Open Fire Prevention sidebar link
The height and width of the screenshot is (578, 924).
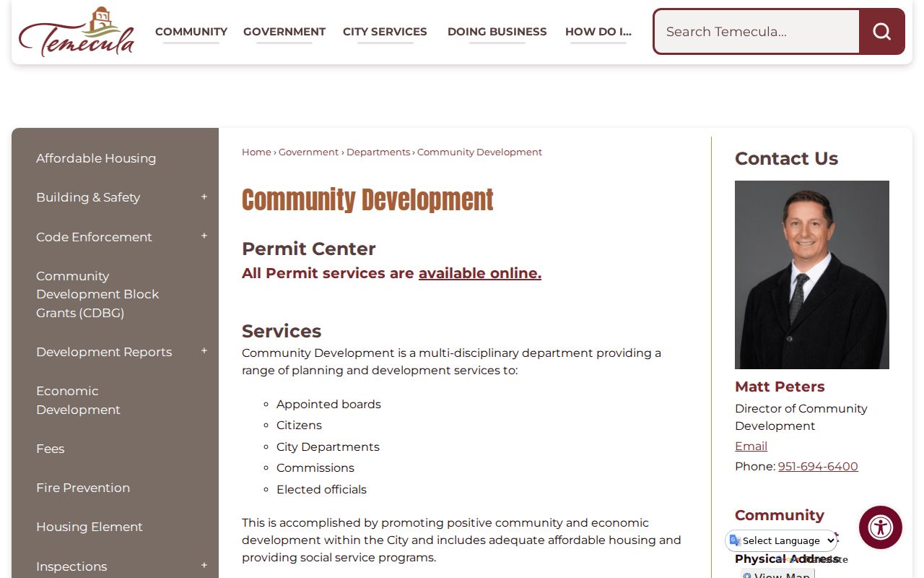[83, 488]
